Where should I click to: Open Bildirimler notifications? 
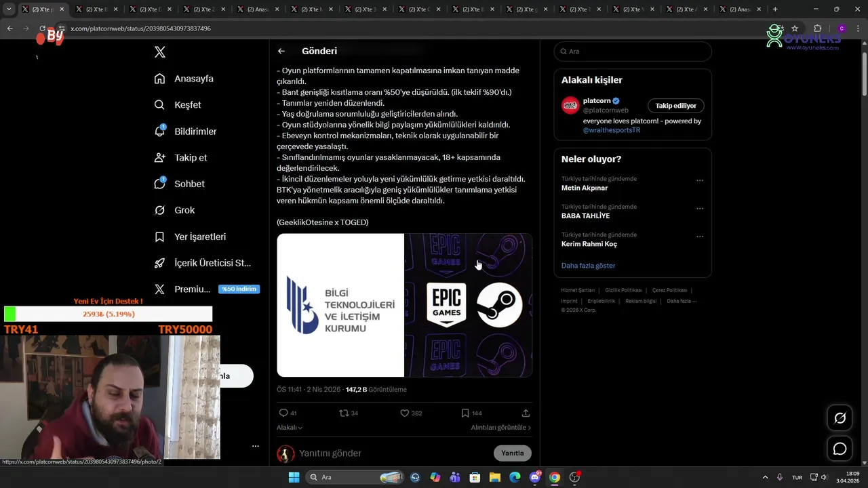tap(185, 131)
